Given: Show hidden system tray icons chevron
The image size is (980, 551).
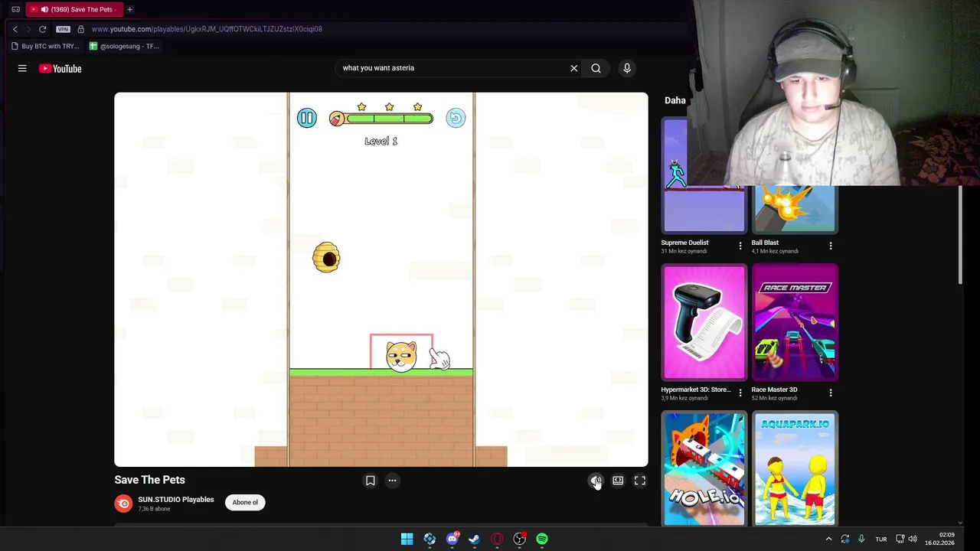Looking at the screenshot, I should [x=828, y=539].
